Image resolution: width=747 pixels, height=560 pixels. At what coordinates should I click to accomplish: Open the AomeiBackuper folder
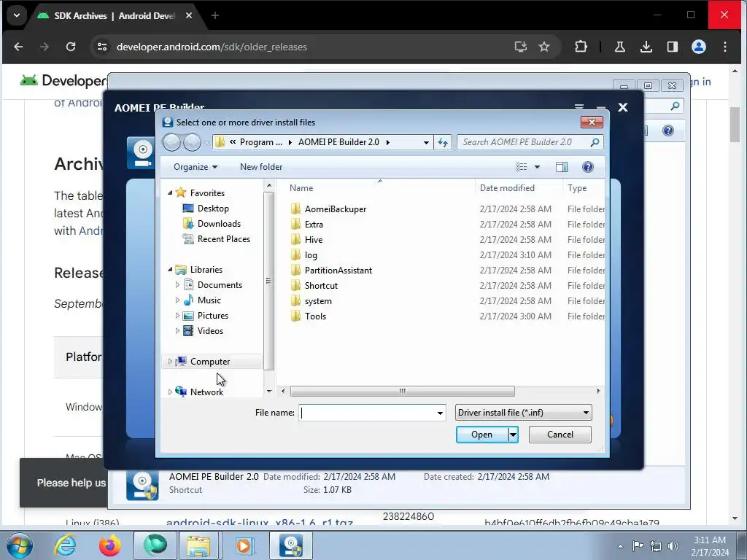[336, 209]
